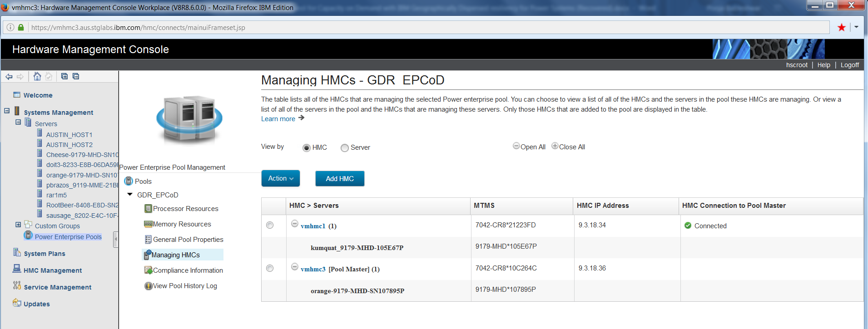Click the System Plans icon
This screenshot has height=329, width=868.
[x=17, y=252]
